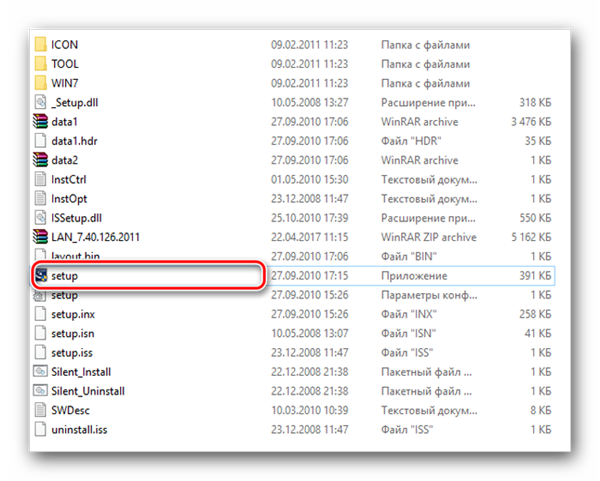Select the uninstall.iss file icon

(40, 429)
